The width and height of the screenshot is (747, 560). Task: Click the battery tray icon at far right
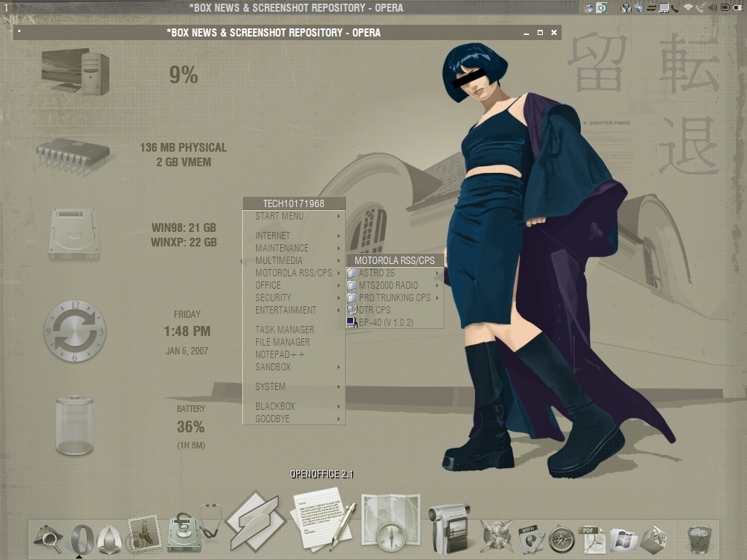738,7
